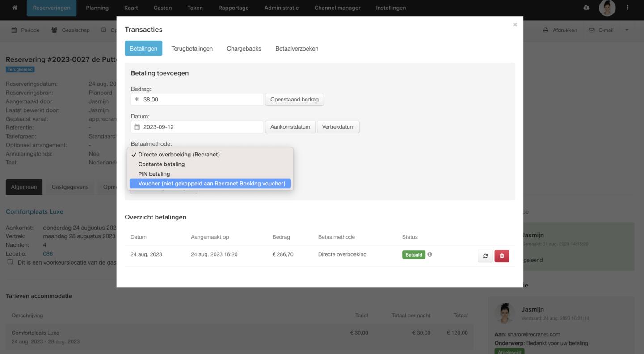This screenshot has width=644, height=354.
Task: Pick PIN betaling in the list
Action: pyautogui.click(x=154, y=174)
